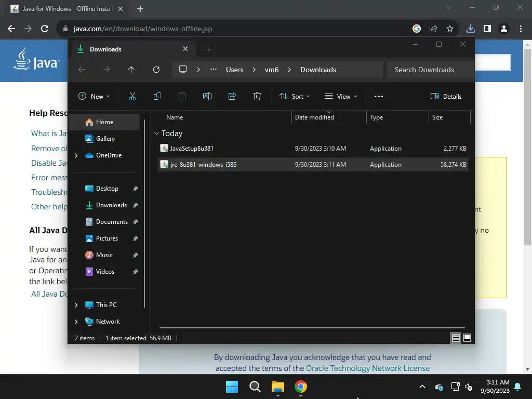Viewport: 532px width, 399px height.
Task: Open Oracle Technology Network License link
Action: click(x=368, y=368)
